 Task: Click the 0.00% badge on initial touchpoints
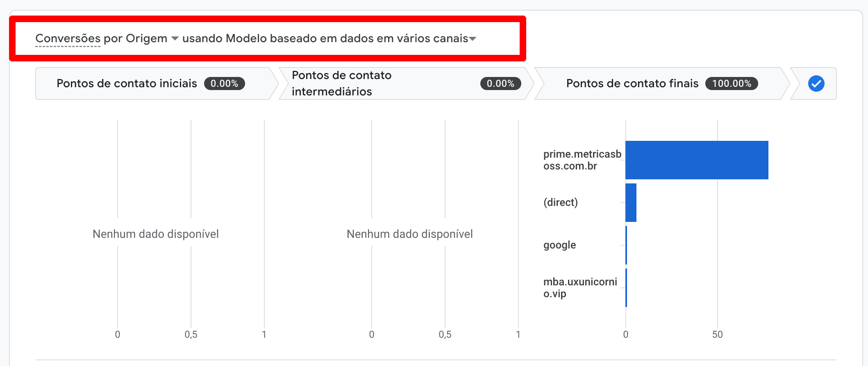(225, 83)
